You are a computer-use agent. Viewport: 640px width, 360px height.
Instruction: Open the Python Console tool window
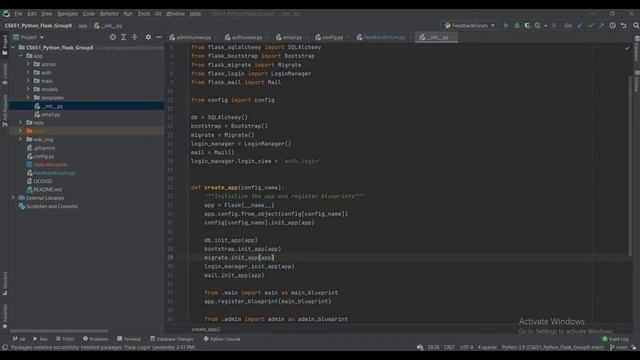click(x=222, y=339)
